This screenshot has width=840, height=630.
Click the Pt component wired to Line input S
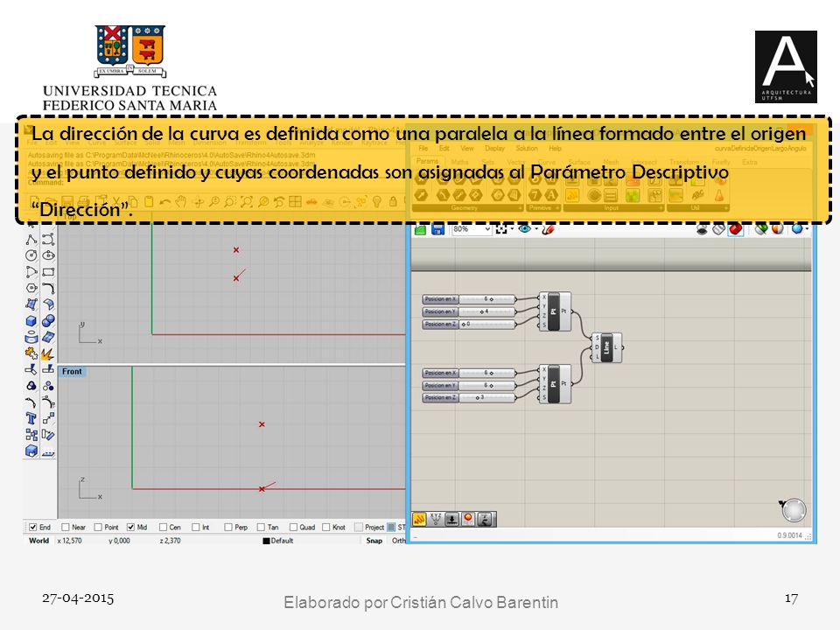555,311
